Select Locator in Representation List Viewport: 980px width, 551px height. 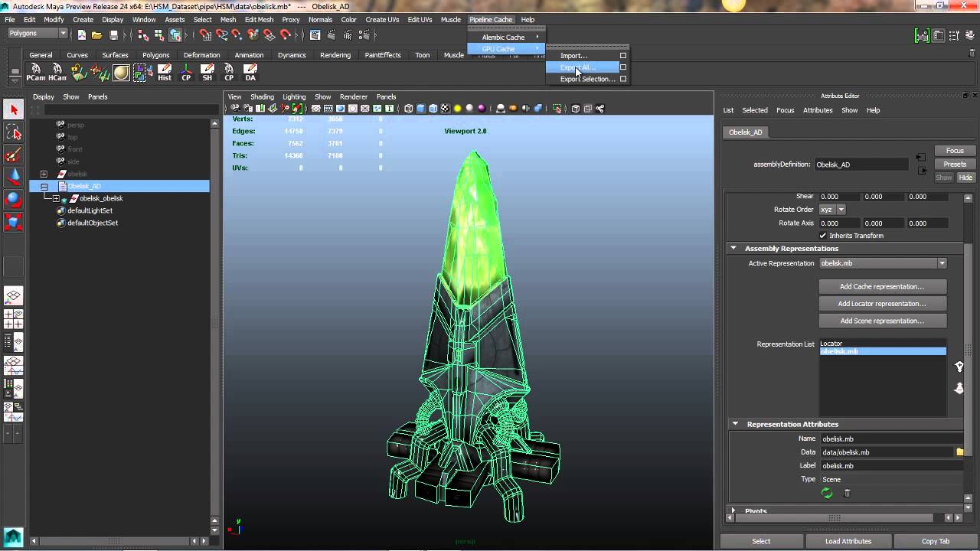(x=883, y=344)
